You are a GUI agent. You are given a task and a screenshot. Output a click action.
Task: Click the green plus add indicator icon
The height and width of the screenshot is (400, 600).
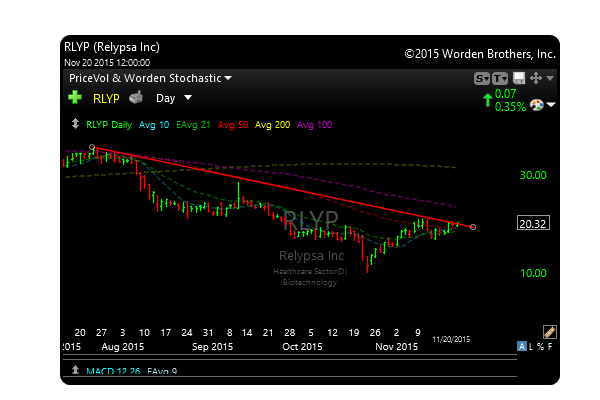pyautogui.click(x=75, y=98)
